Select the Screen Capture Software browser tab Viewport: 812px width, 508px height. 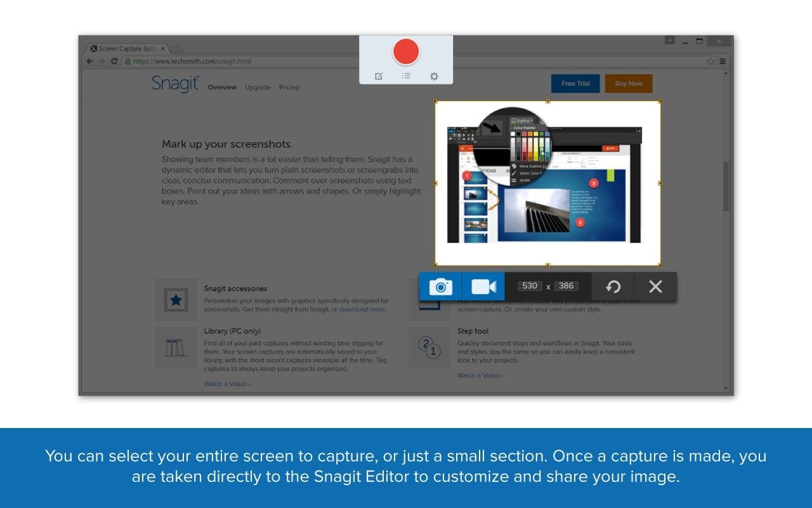(x=125, y=48)
